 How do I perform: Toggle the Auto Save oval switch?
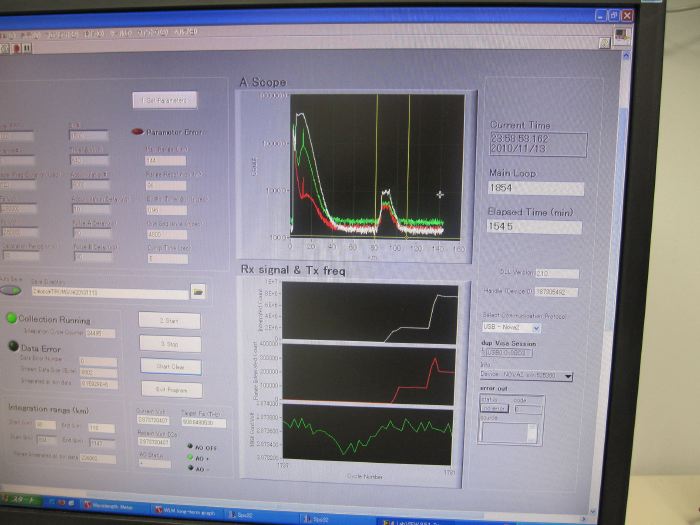[x=11, y=291]
